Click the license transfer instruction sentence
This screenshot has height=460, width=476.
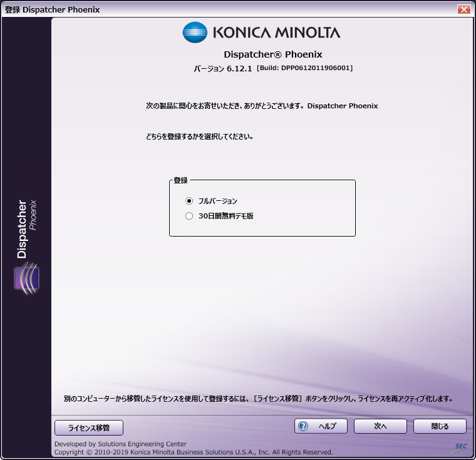(258, 399)
